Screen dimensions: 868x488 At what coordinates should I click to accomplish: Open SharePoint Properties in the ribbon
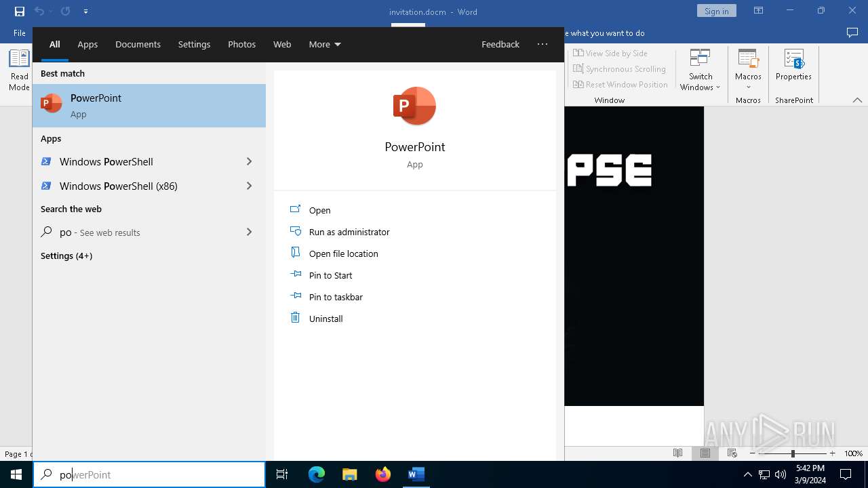click(x=793, y=65)
